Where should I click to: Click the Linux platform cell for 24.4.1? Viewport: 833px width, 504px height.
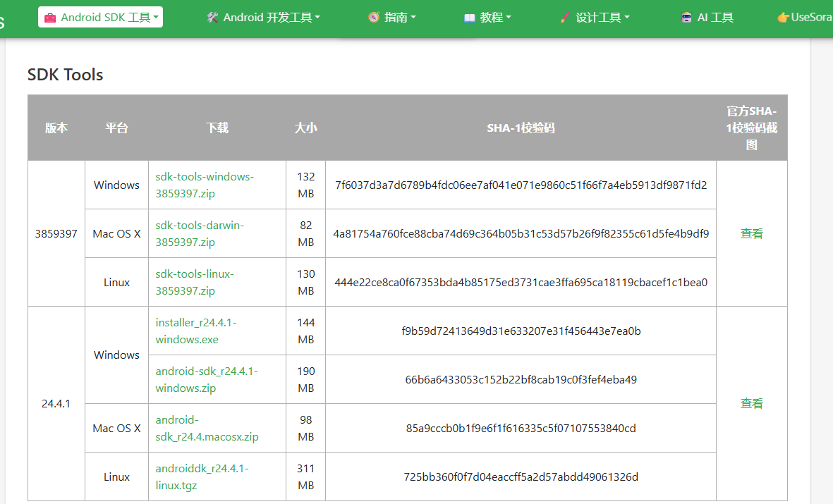click(x=116, y=477)
